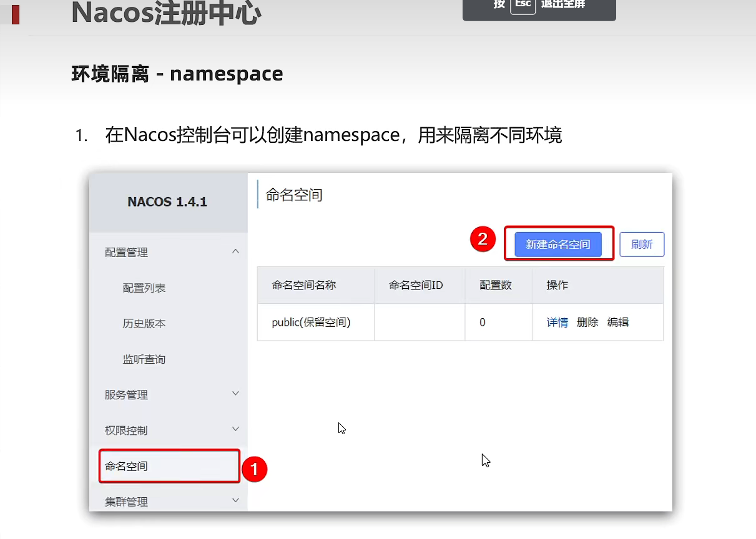Collapse the 配置管理 menu chevron
756x539 pixels.
click(x=235, y=251)
